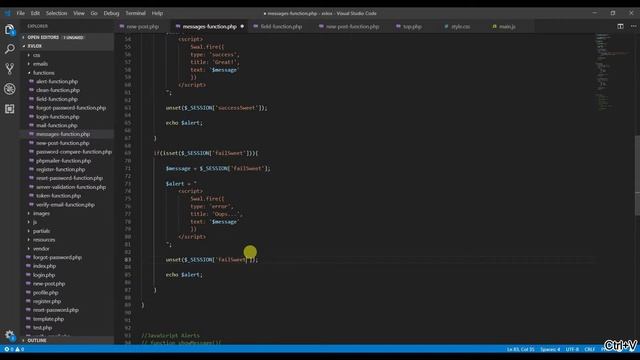The image size is (640, 360).
Task: Open register-function.php in the explorer
Action: tap(67, 169)
